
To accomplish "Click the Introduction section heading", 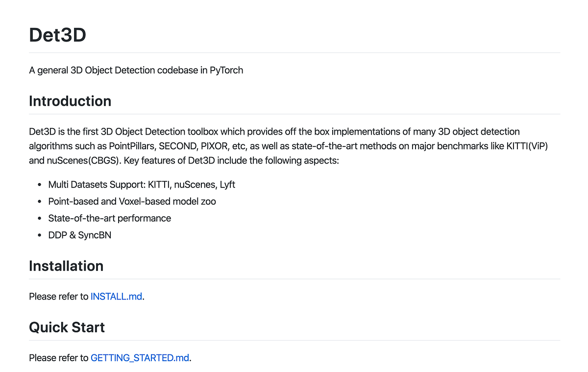I will tap(70, 101).
